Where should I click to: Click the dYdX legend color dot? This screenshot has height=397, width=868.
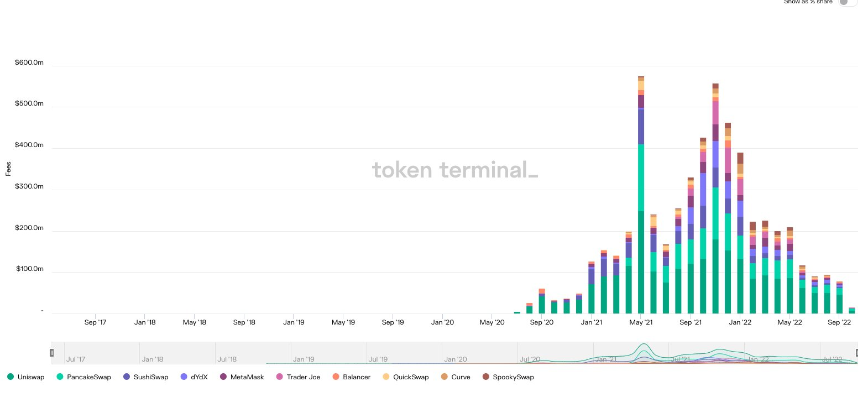(x=184, y=377)
